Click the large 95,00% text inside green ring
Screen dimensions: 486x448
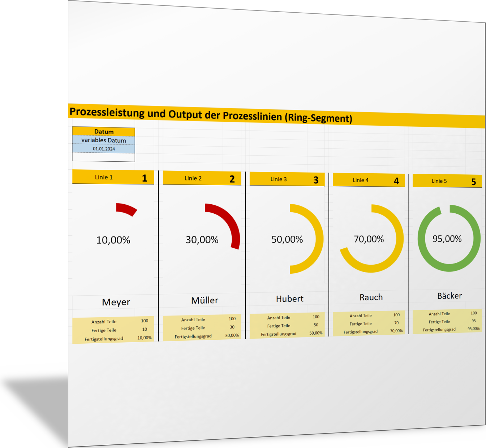click(x=447, y=239)
